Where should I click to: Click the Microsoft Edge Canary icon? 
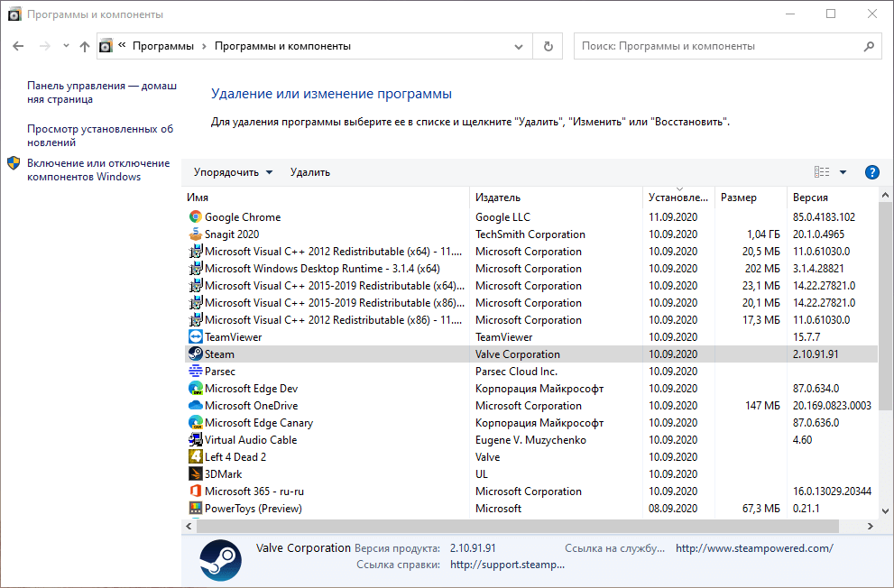(196, 422)
